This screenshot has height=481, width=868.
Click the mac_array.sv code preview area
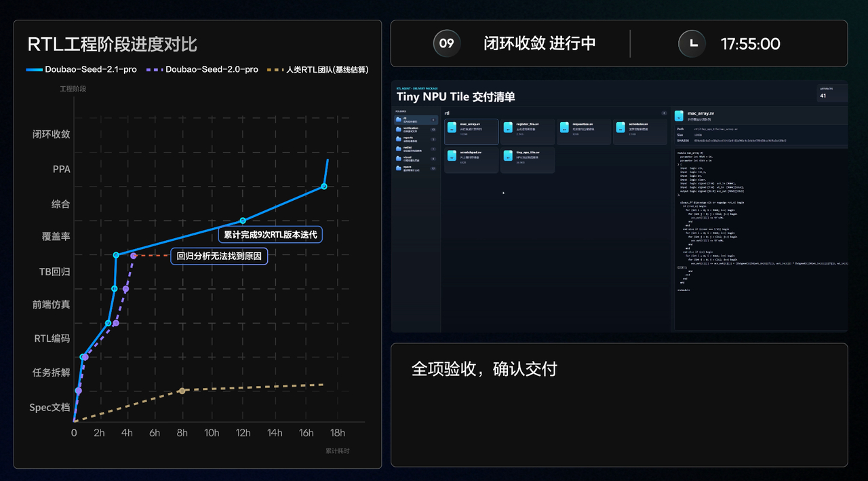(761, 239)
